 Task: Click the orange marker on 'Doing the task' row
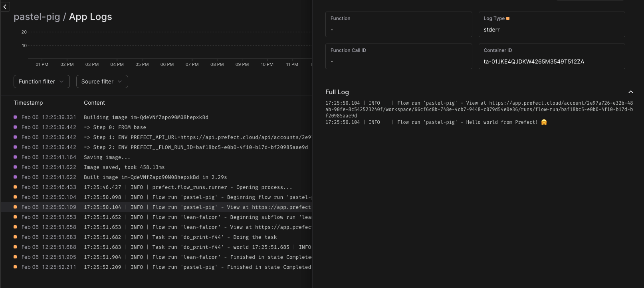pos(15,237)
